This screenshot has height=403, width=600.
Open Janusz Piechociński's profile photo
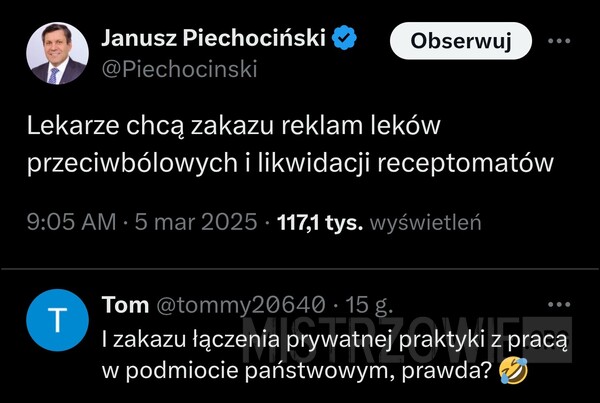tap(62, 54)
